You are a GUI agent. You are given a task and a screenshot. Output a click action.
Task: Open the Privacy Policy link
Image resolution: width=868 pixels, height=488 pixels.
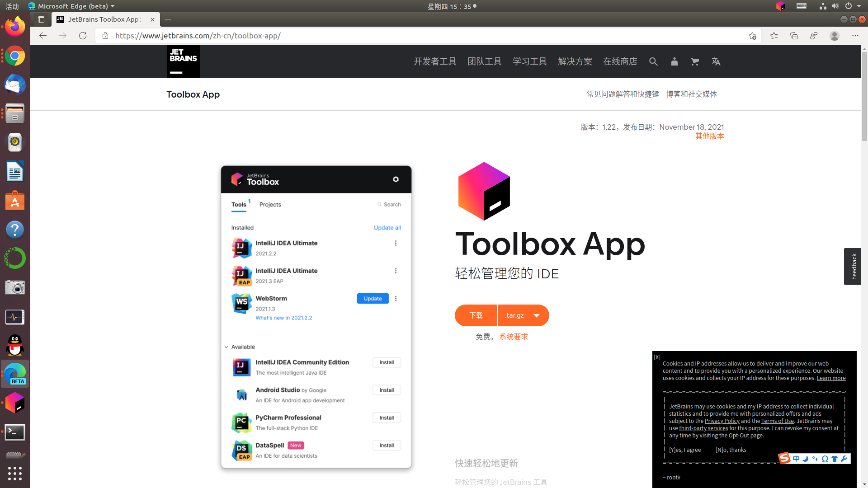click(x=722, y=421)
